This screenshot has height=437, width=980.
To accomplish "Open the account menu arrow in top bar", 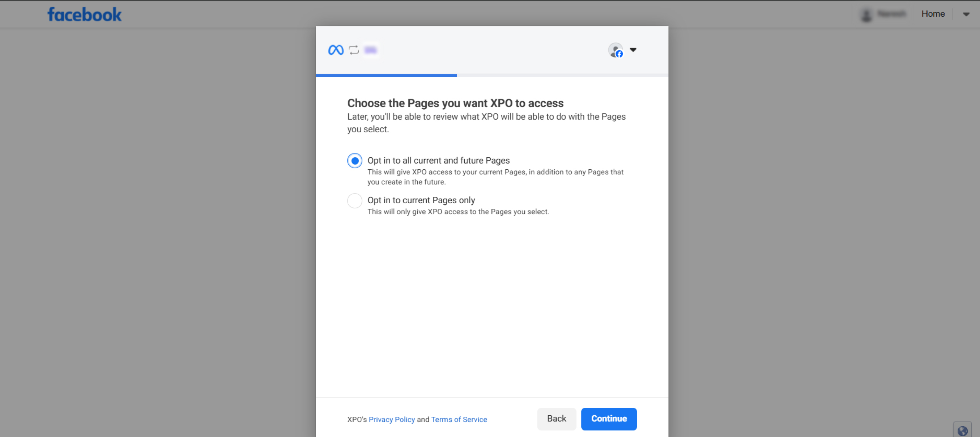I will click(x=966, y=14).
